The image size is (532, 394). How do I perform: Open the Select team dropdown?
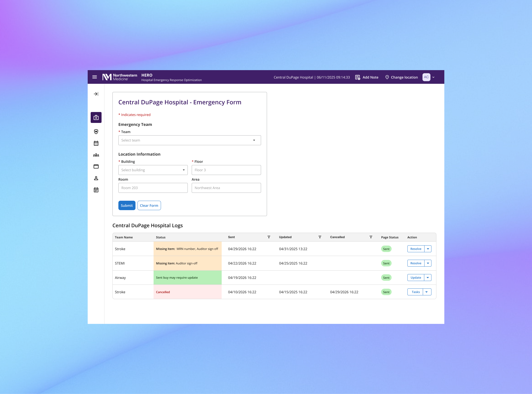pos(189,140)
